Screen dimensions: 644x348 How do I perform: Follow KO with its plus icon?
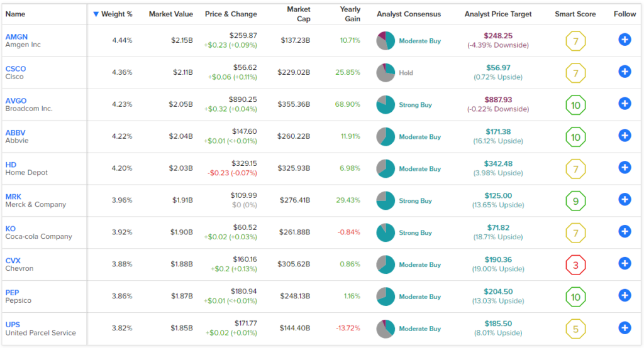pyautogui.click(x=625, y=232)
